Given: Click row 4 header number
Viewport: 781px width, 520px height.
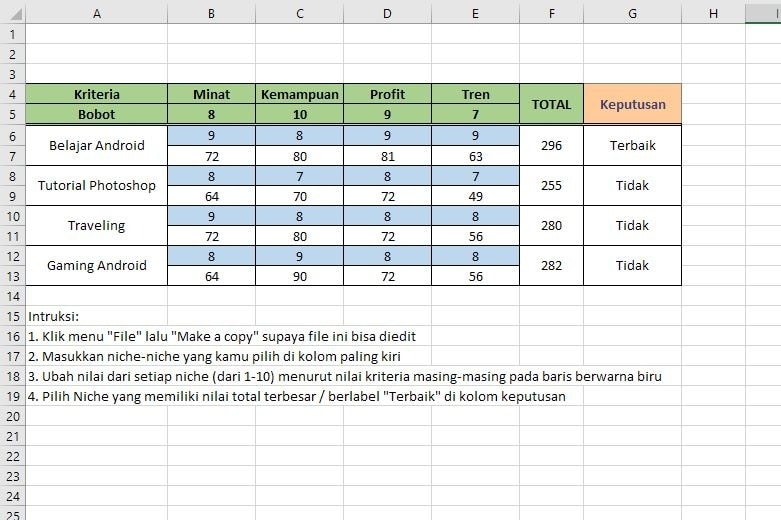Looking at the screenshot, I should [13, 94].
